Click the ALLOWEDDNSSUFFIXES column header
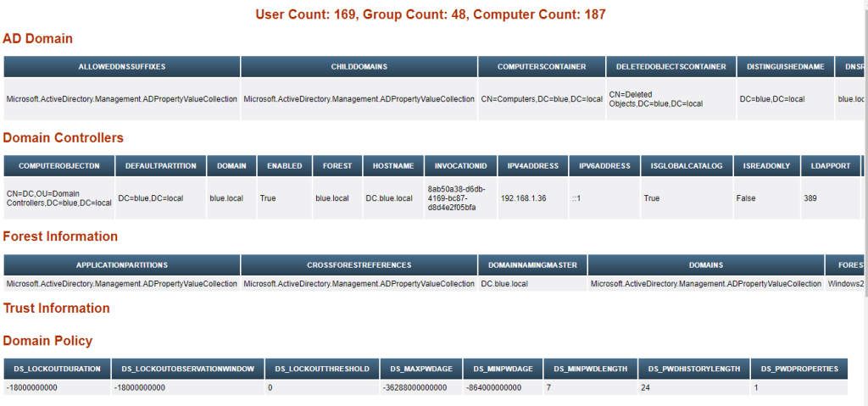Screen dimensions: 868x406 pos(121,66)
